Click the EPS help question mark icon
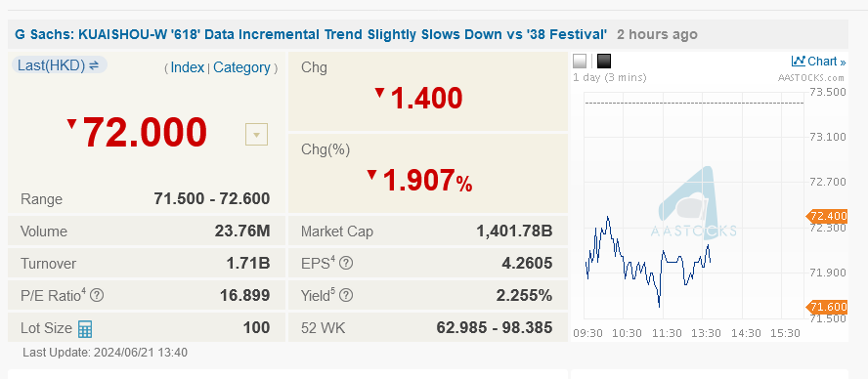Screen dimensions: 868x379 pyautogui.click(x=345, y=264)
